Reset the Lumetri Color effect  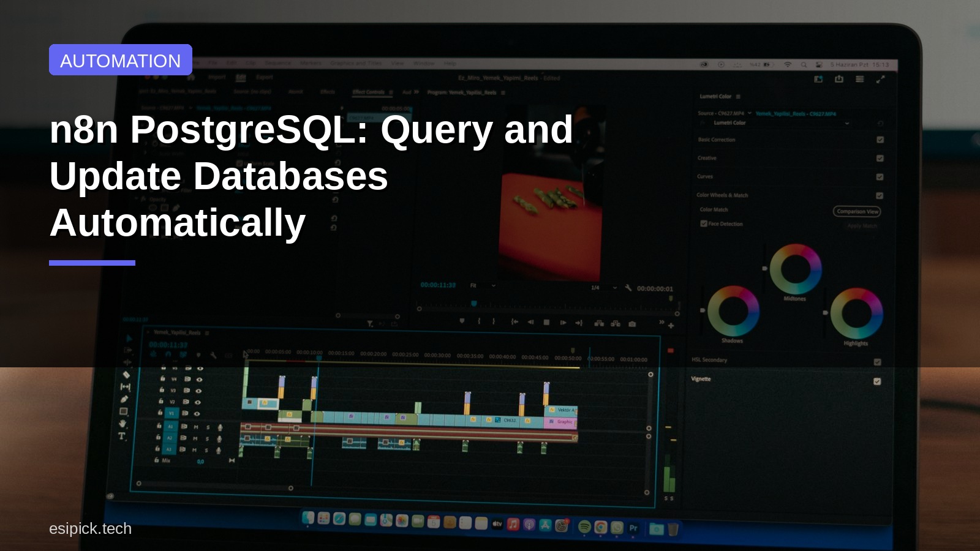880,124
